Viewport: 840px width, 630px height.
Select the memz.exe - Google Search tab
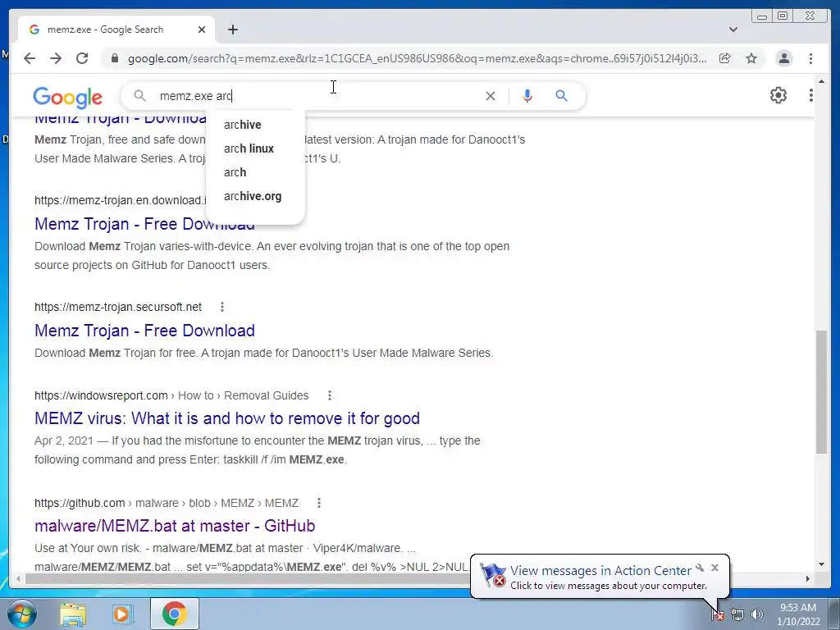[116, 30]
